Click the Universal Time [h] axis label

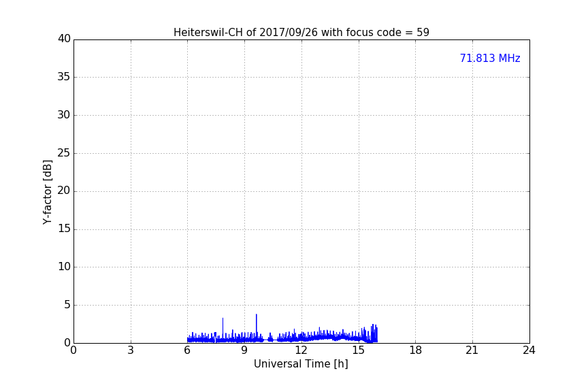(301, 364)
